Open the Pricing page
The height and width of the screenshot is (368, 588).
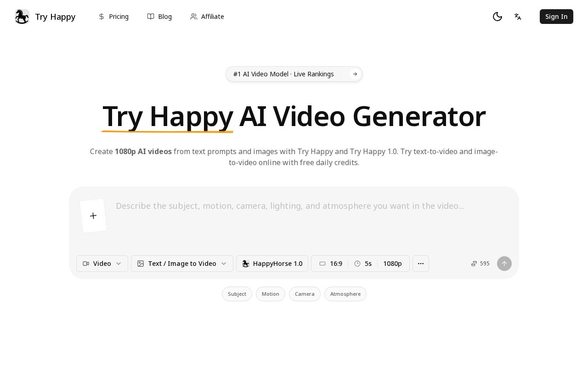pyautogui.click(x=113, y=17)
